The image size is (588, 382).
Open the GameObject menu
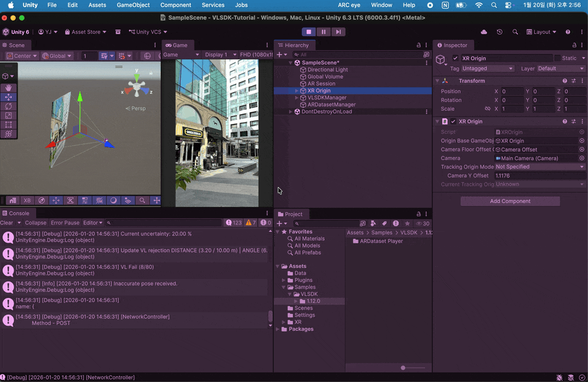(x=133, y=5)
